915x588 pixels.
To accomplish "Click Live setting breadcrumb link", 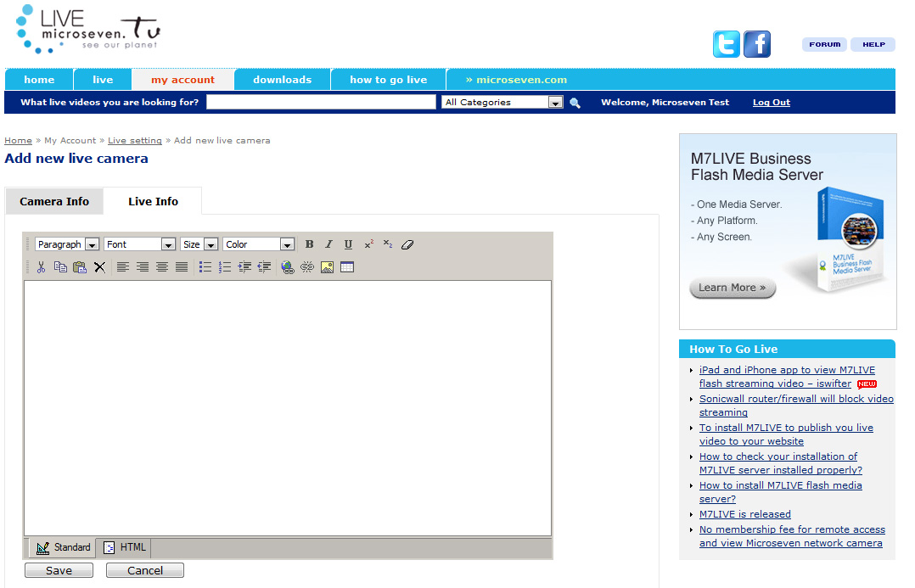I will click(135, 141).
